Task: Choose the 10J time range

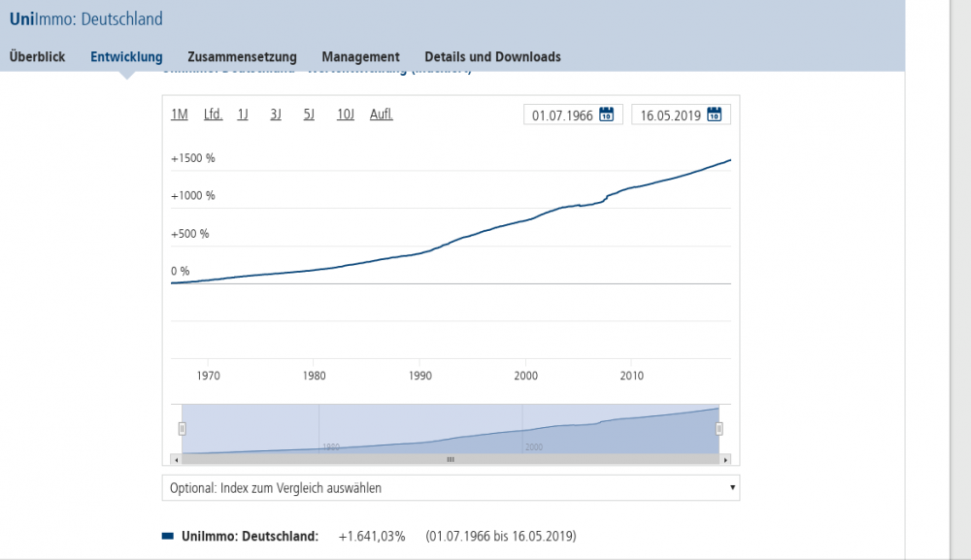Action: coord(346,115)
